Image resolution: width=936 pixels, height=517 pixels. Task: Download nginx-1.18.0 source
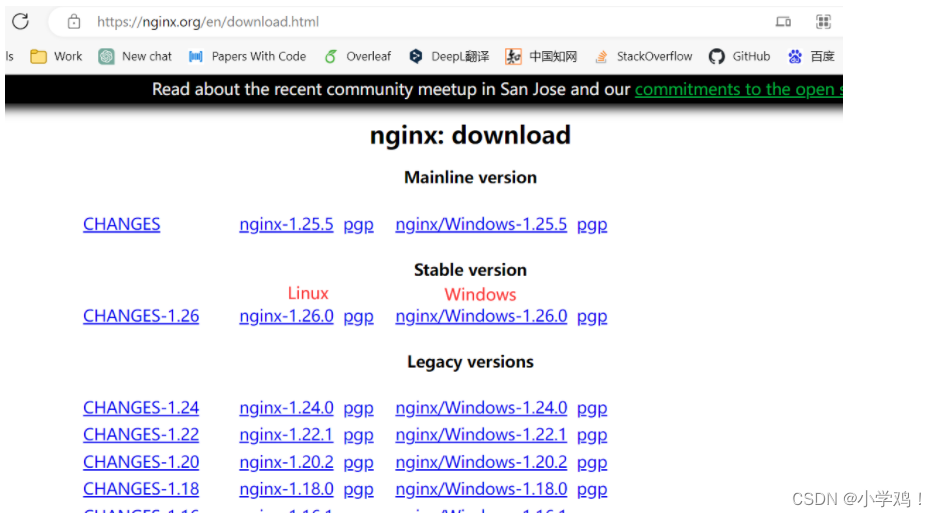click(x=287, y=489)
